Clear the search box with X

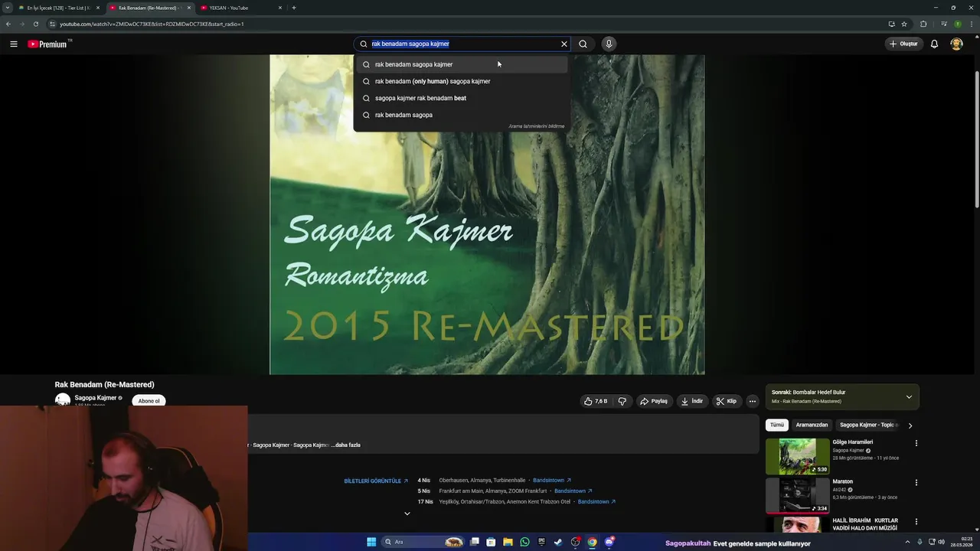click(564, 44)
